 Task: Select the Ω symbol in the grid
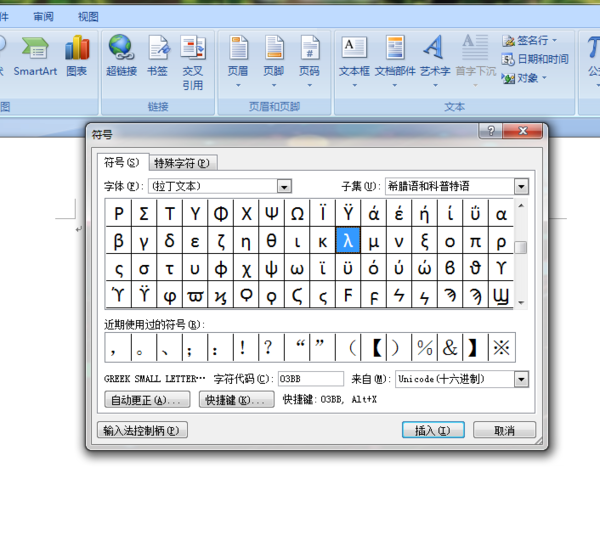tap(297, 213)
